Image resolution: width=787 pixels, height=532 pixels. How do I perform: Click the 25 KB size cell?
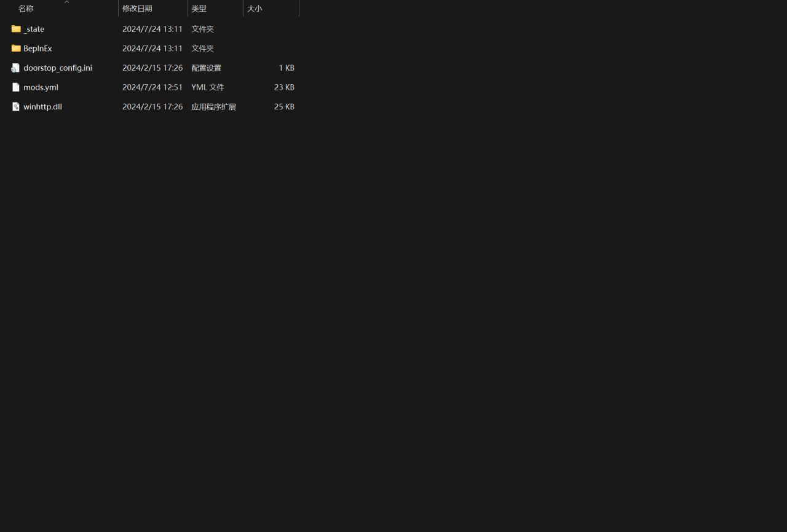(284, 107)
